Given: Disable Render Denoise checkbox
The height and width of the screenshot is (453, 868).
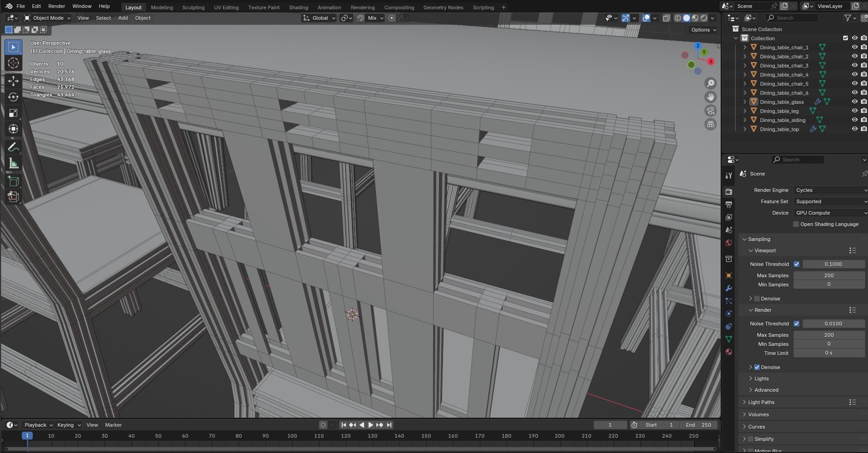Looking at the screenshot, I should 757,367.
